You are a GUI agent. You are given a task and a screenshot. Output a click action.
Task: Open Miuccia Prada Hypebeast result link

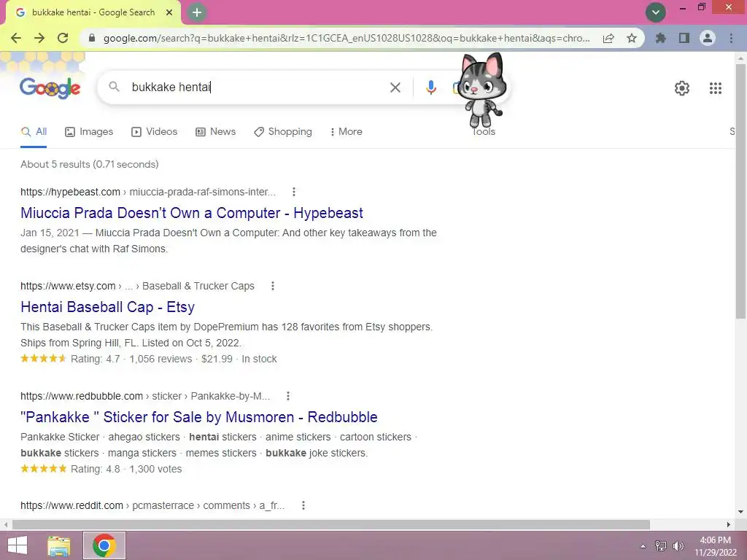[192, 213]
